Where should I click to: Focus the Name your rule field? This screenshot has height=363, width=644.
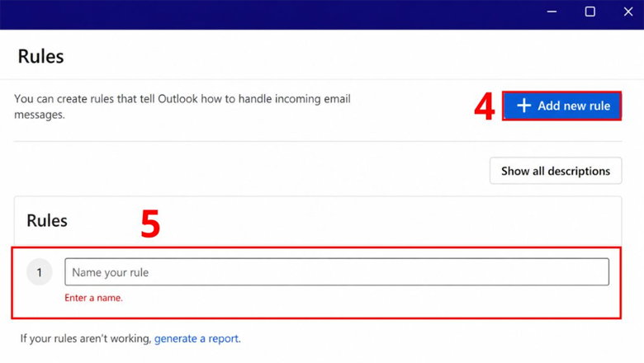click(x=337, y=272)
